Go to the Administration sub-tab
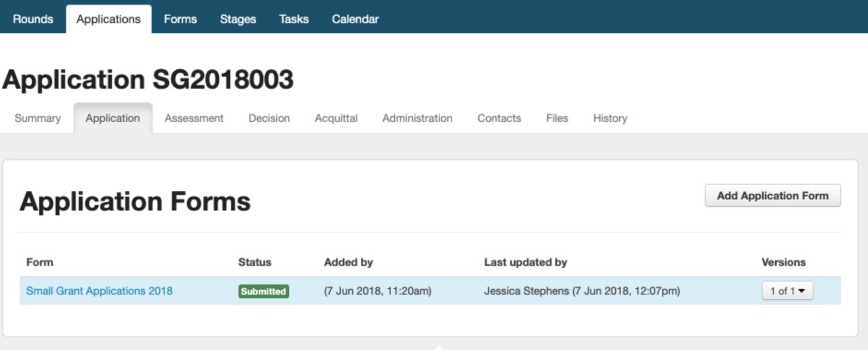Screen dimensions: 868x350 click(417, 118)
